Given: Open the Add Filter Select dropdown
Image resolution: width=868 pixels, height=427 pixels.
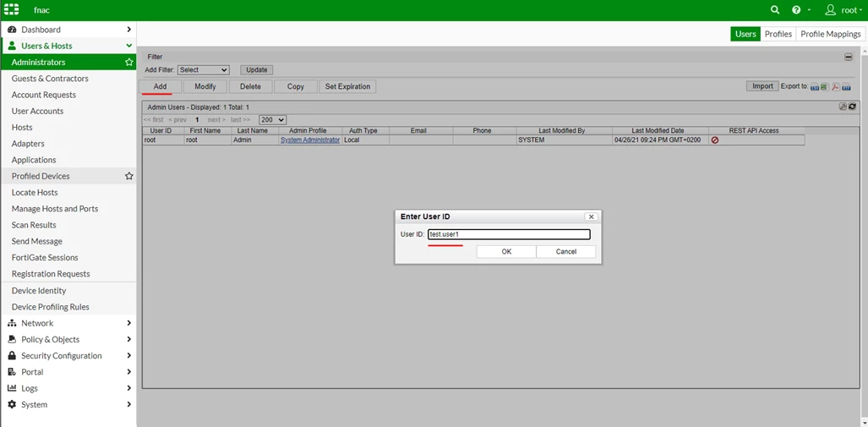Looking at the screenshot, I should tap(204, 70).
